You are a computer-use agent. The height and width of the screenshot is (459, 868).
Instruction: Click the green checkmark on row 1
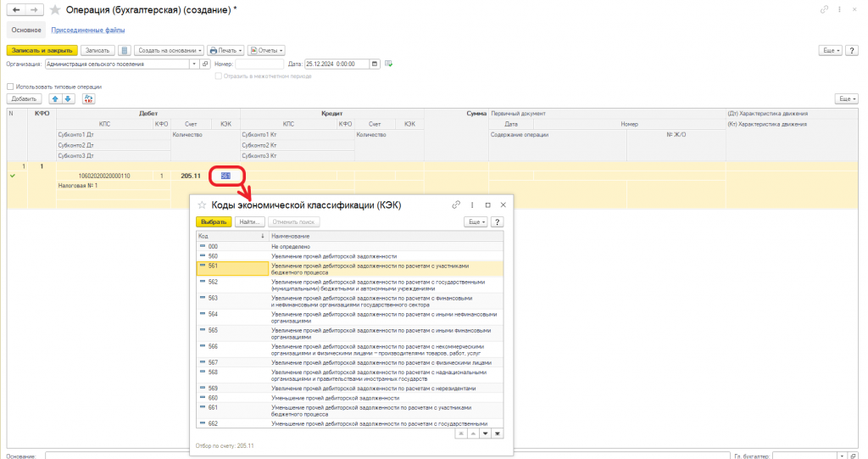click(13, 176)
